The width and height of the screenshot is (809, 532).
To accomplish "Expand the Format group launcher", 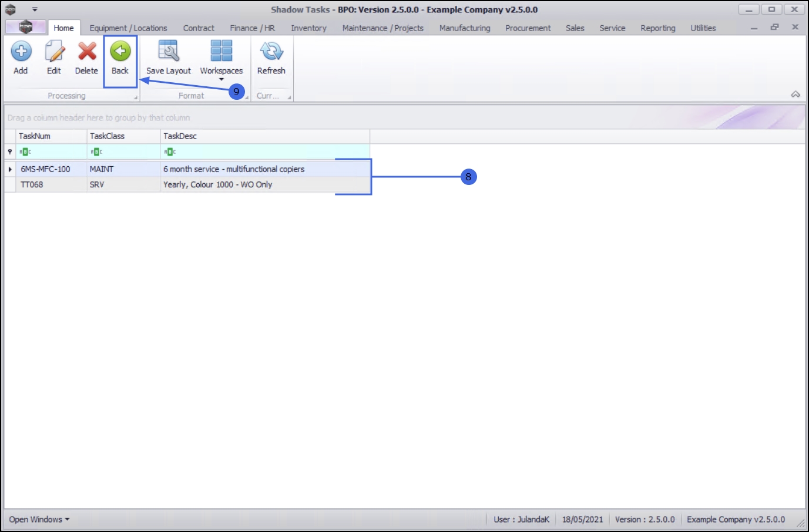I will coord(247,97).
